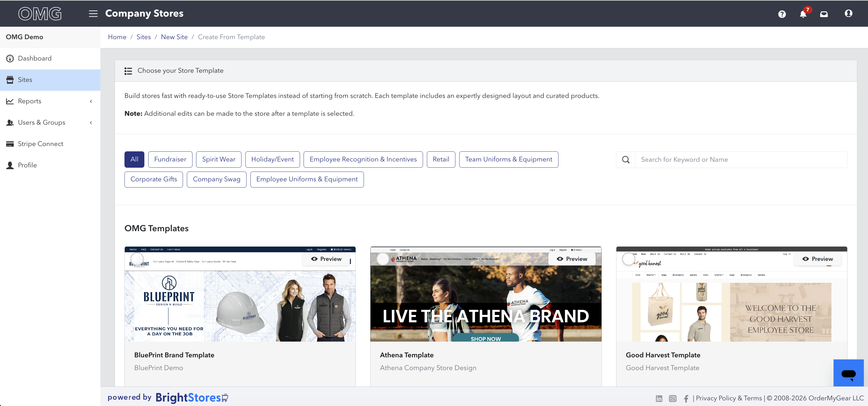The image size is (868, 406).
Task: Click the list icon beside Choose your Store Template
Action: 128,71
